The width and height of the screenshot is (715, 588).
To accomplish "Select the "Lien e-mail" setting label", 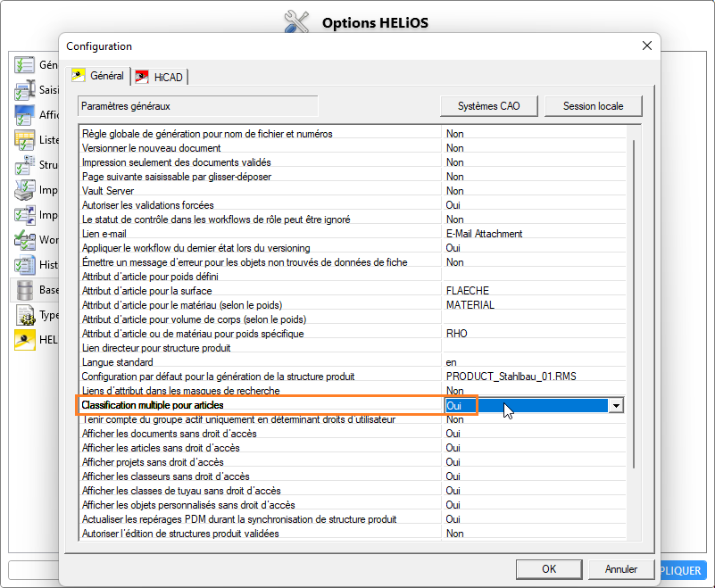I will [x=104, y=234].
